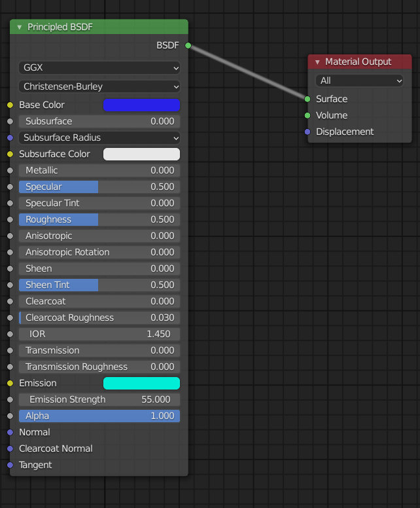Click the Roughness slider
The image size is (420, 508).
click(x=99, y=220)
